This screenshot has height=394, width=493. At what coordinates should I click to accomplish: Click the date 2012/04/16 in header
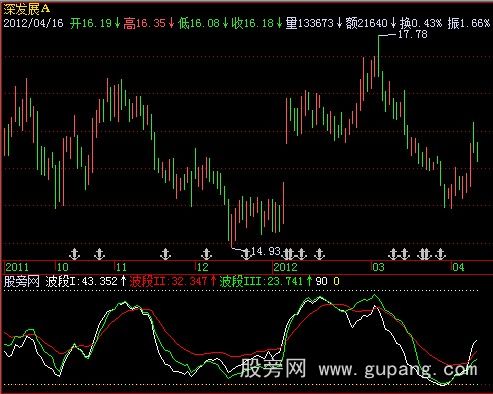(33, 23)
